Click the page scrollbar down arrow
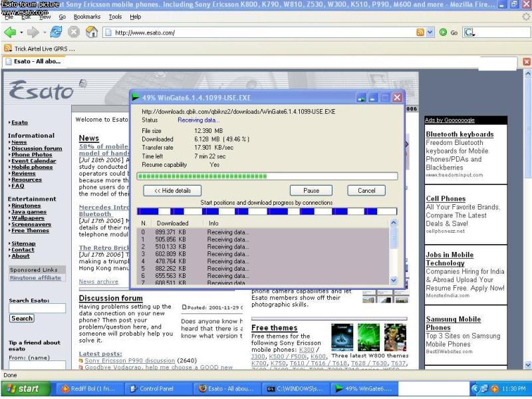Screen dimensions: 532x399 [527, 365]
